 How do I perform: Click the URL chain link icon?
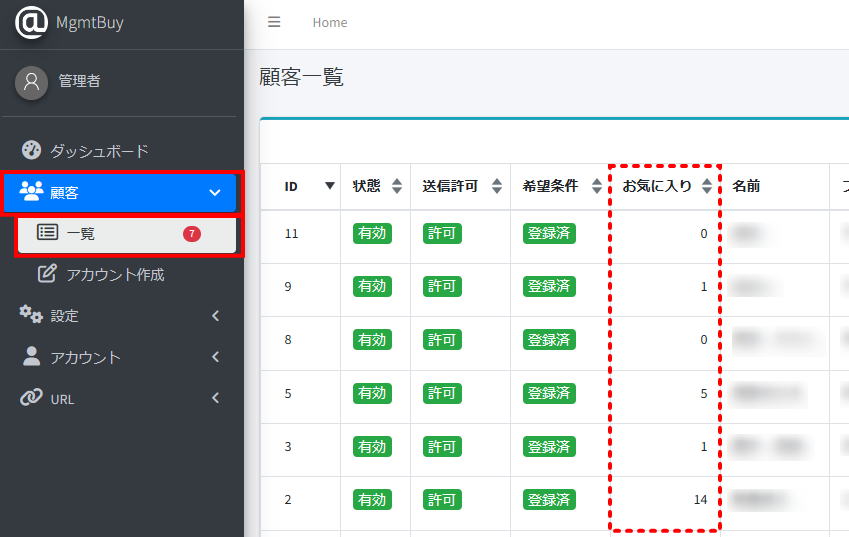(31, 397)
